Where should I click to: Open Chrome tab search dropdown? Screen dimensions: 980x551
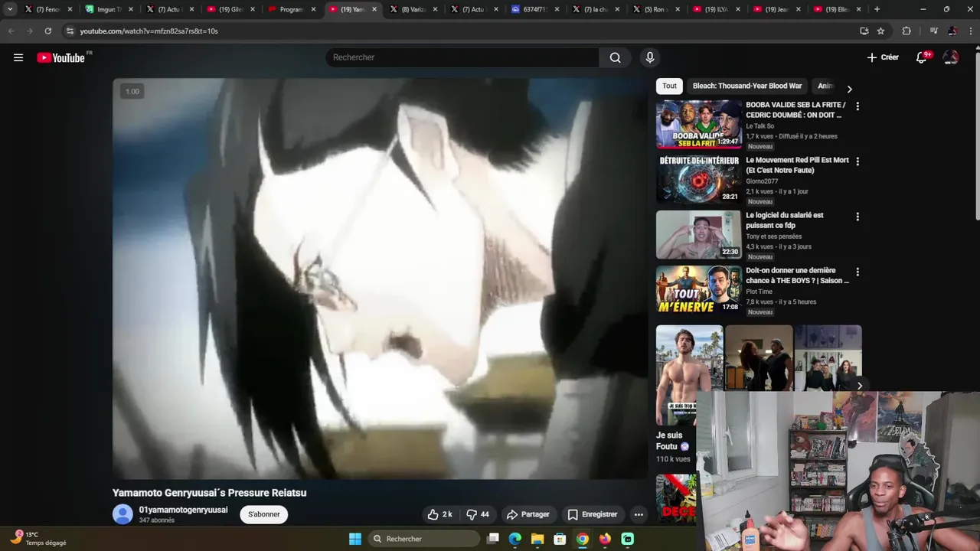click(x=10, y=9)
